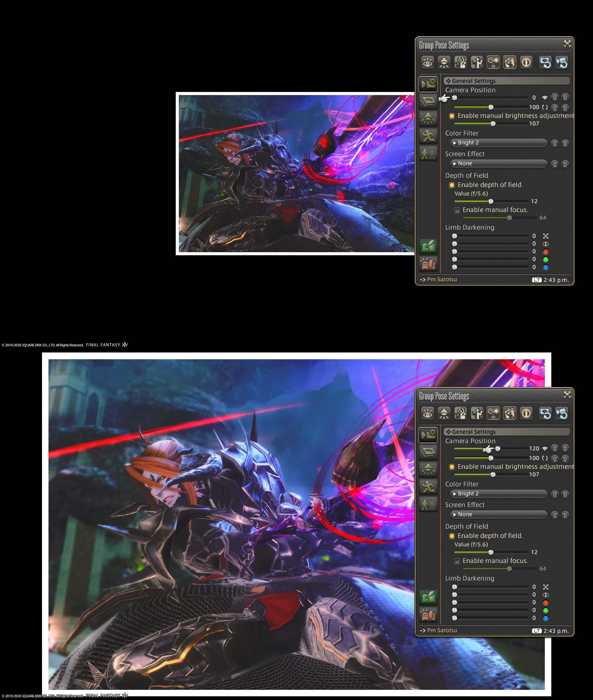
Task: Open the information icon in Group Pose toolbar
Action: click(526, 62)
